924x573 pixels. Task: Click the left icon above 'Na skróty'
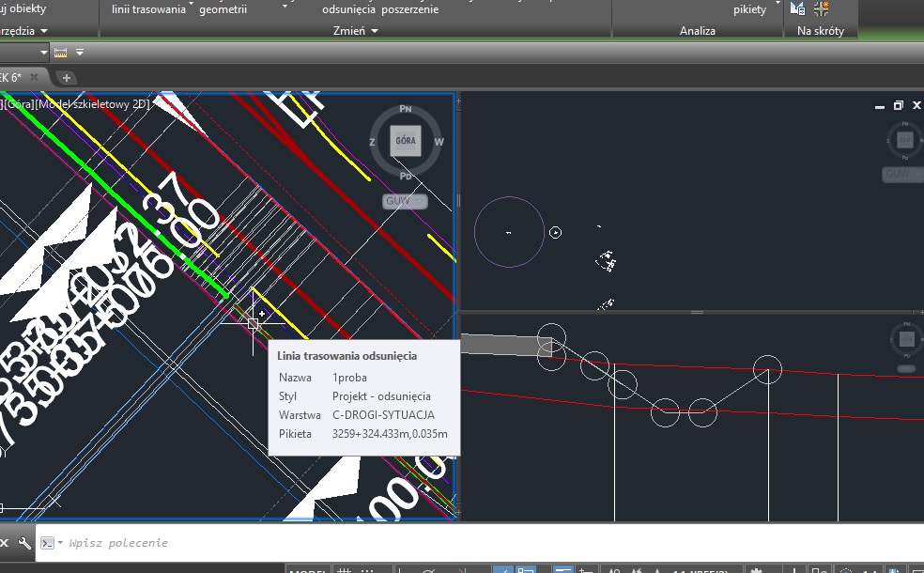797,8
